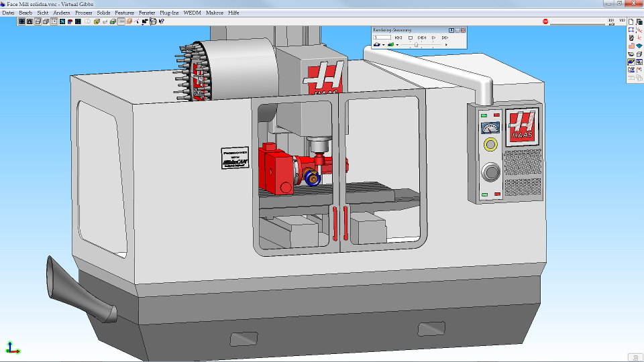The width and height of the screenshot is (644, 362).
Task: Click the orange solid shape palette icon
Action: (631, 46)
